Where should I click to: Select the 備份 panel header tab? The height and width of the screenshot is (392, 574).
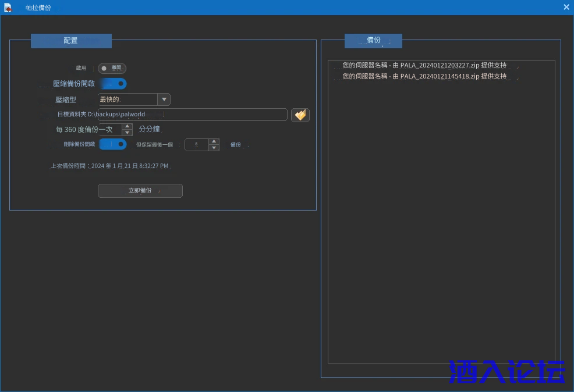point(373,41)
